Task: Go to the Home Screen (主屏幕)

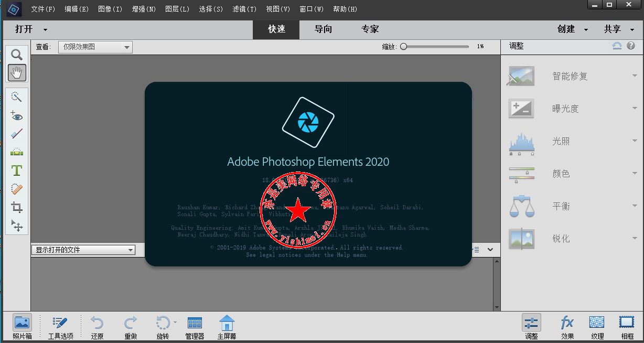Action: coord(227,327)
